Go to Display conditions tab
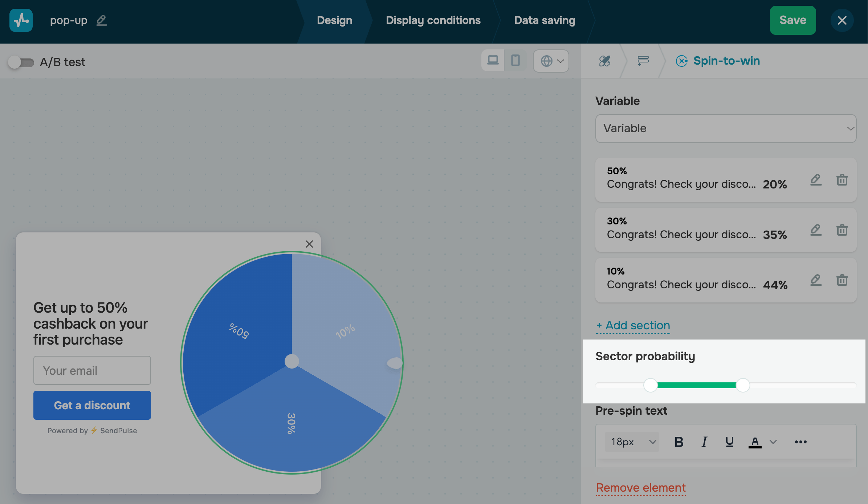The height and width of the screenshot is (504, 868). click(433, 20)
